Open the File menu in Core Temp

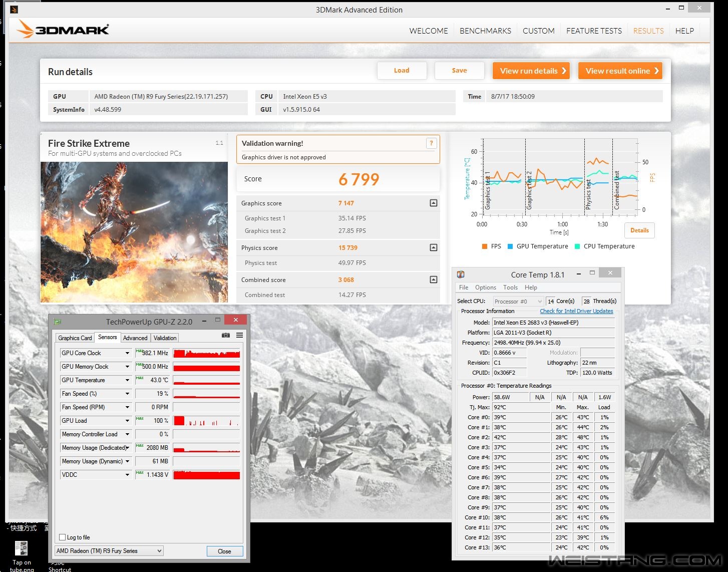point(464,288)
